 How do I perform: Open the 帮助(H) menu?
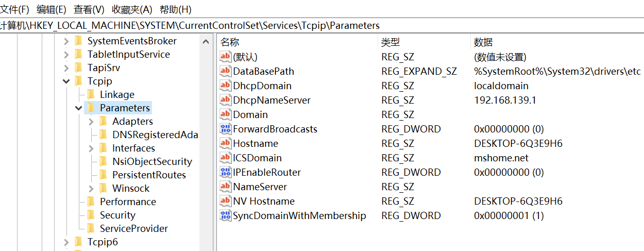tap(175, 9)
